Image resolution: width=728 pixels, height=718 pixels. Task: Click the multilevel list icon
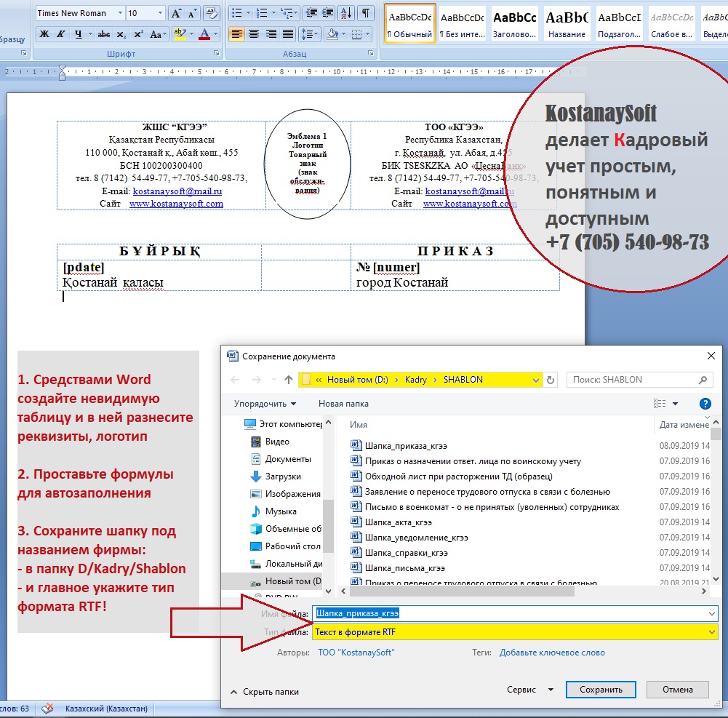click(x=287, y=13)
